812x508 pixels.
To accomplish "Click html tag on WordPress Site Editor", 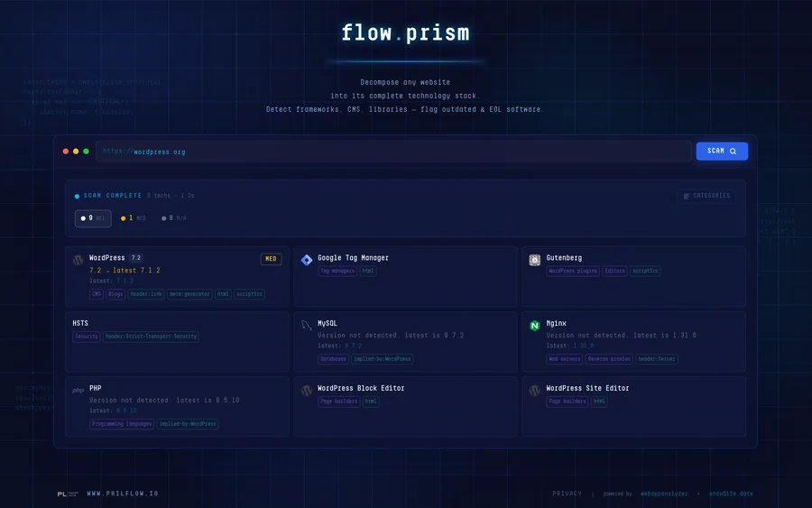I will (x=599, y=402).
